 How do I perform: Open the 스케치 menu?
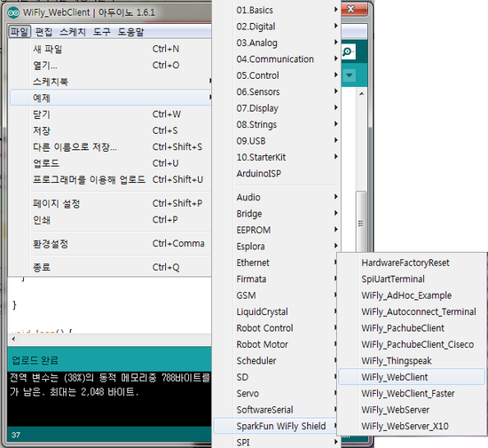pos(73,32)
